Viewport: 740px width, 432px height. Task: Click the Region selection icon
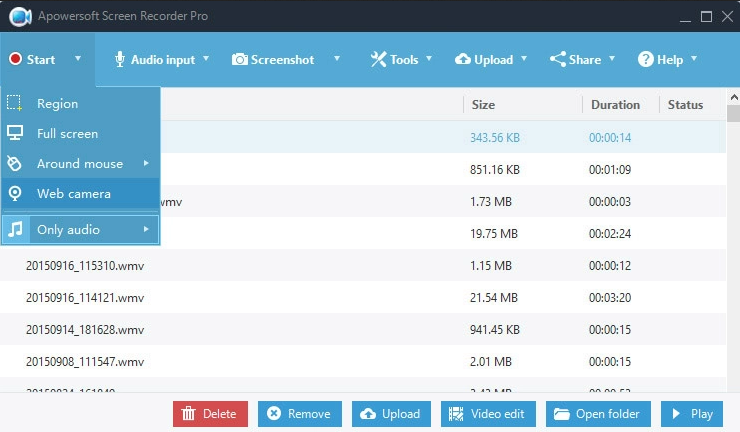coord(14,103)
